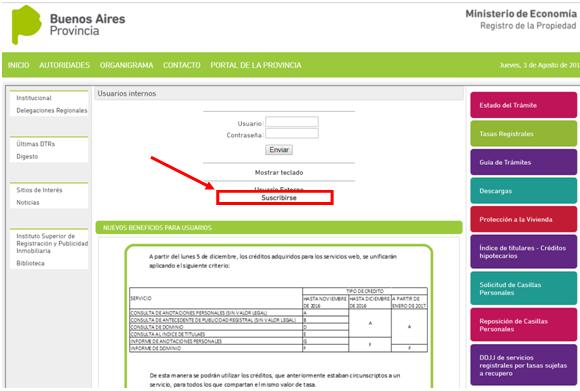
Task: Open Reposición de Casillas Personales button
Action: tap(523, 325)
